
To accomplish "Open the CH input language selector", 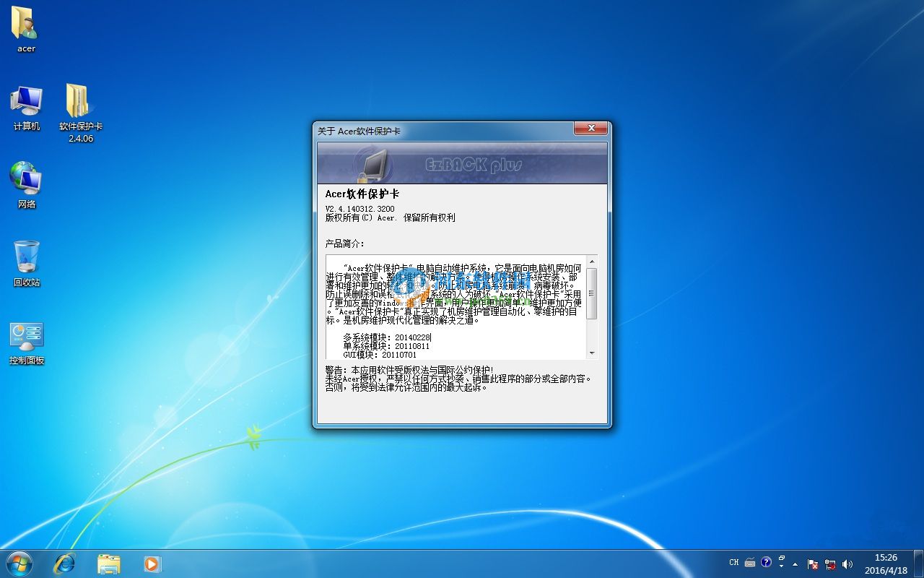I will tap(733, 562).
